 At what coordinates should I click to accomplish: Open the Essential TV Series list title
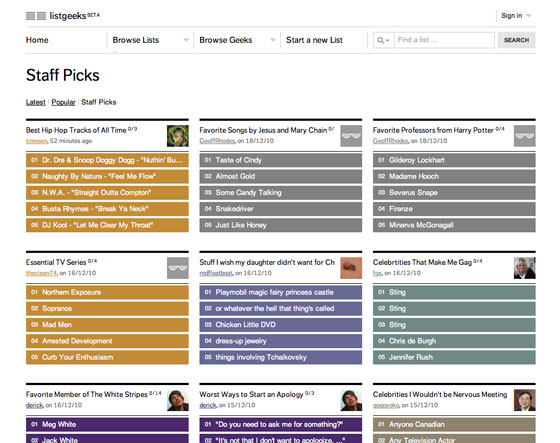[x=56, y=262]
